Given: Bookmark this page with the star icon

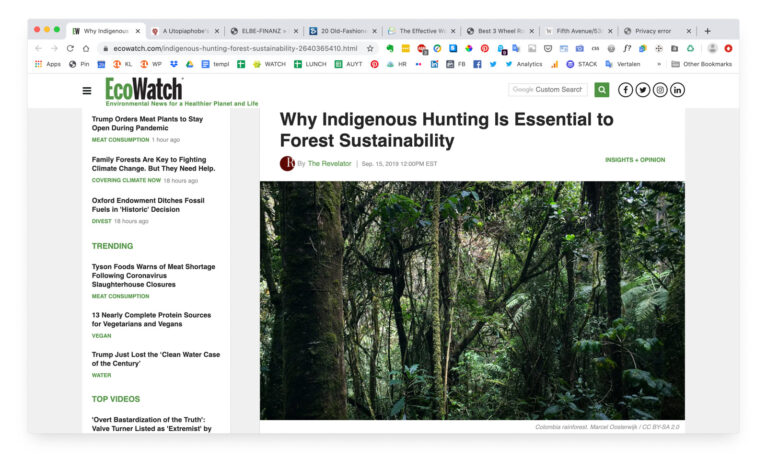Looking at the screenshot, I should click(370, 48).
